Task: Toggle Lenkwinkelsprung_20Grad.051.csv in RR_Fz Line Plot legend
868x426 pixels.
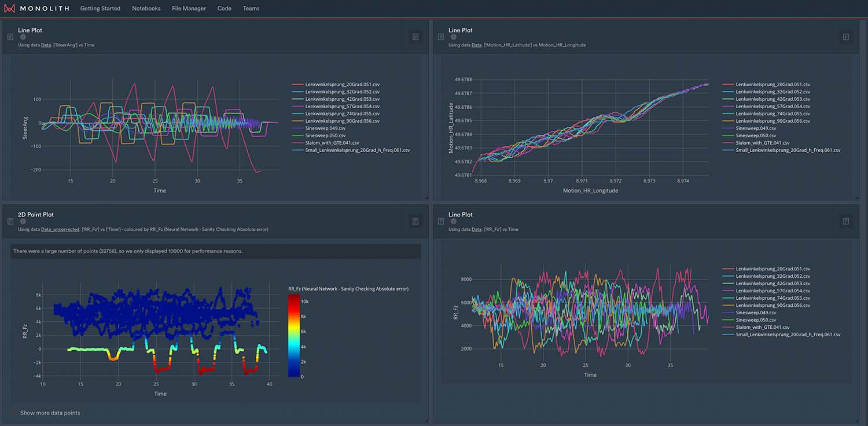Action: (766, 269)
